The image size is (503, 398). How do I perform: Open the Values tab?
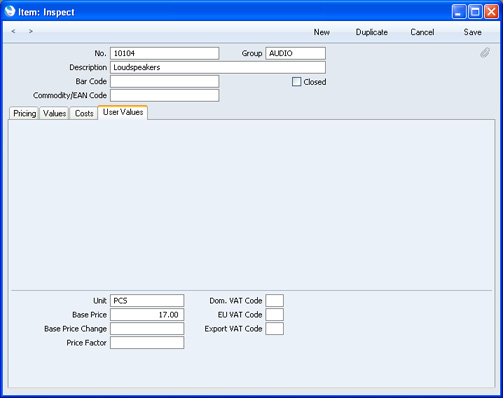tap(54, 113)
